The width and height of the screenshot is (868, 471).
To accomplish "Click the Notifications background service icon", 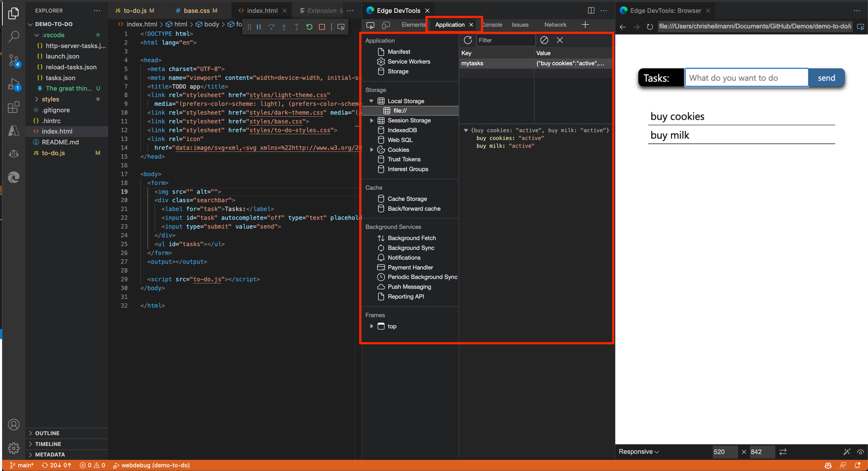I will click(x=381, y=258).
